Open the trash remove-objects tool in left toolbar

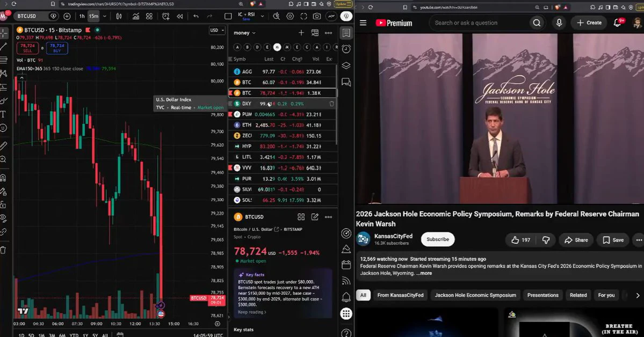click(x=3, y=250)
